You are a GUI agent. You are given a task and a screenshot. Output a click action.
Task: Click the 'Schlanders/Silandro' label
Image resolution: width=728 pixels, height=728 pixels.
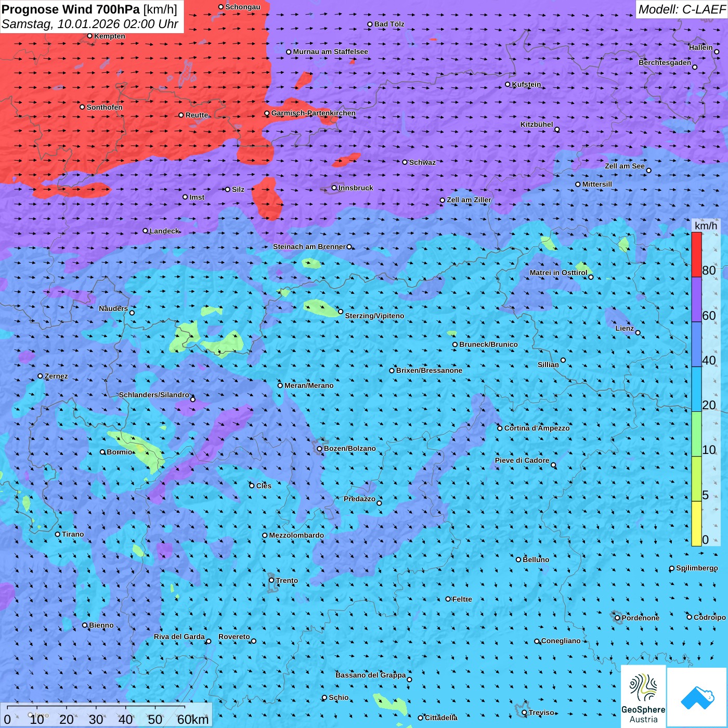point(154,395)
